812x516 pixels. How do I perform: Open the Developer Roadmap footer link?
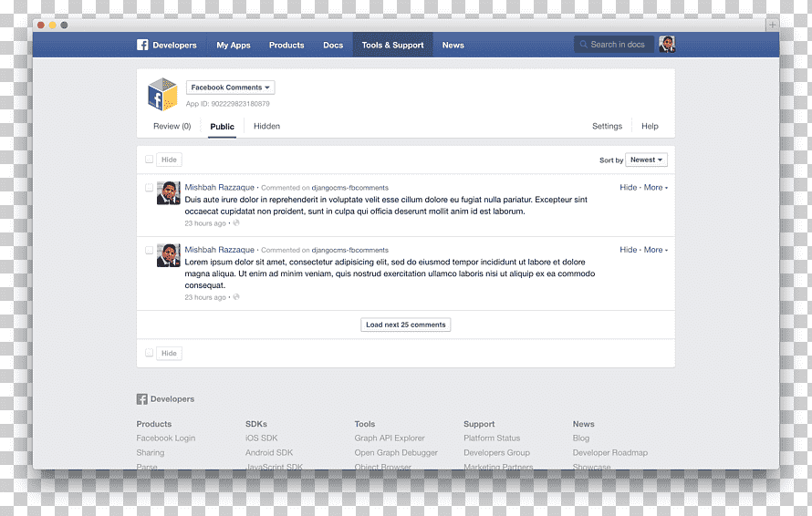click(x=610, y=452)
